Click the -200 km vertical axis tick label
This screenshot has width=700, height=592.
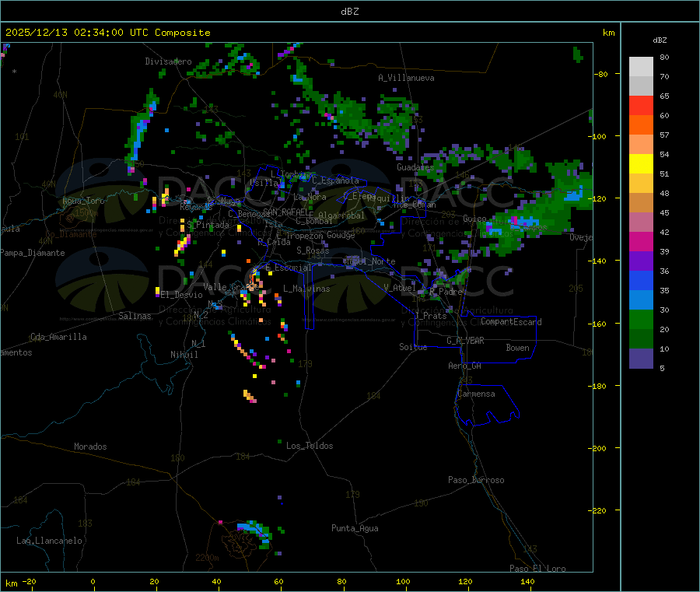[x=599, y=448]
